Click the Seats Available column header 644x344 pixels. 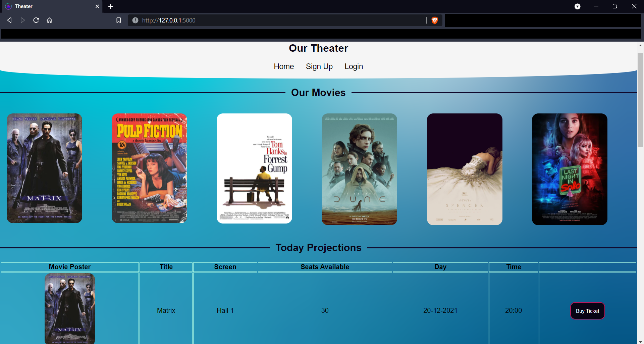[x=325, y=267]
